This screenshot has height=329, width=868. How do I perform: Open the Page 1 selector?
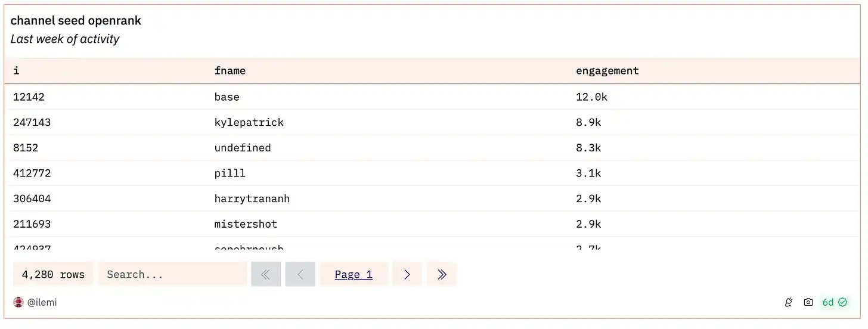click(x=354, y=274)
